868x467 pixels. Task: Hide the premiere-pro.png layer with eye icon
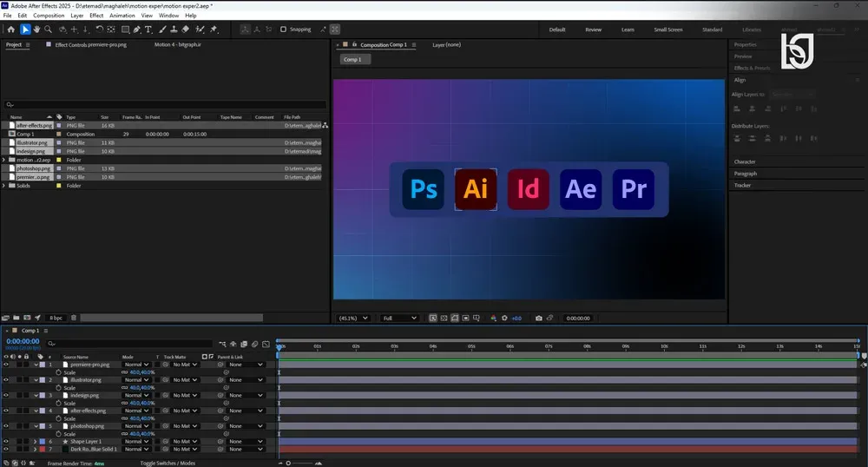coord(6,365)
